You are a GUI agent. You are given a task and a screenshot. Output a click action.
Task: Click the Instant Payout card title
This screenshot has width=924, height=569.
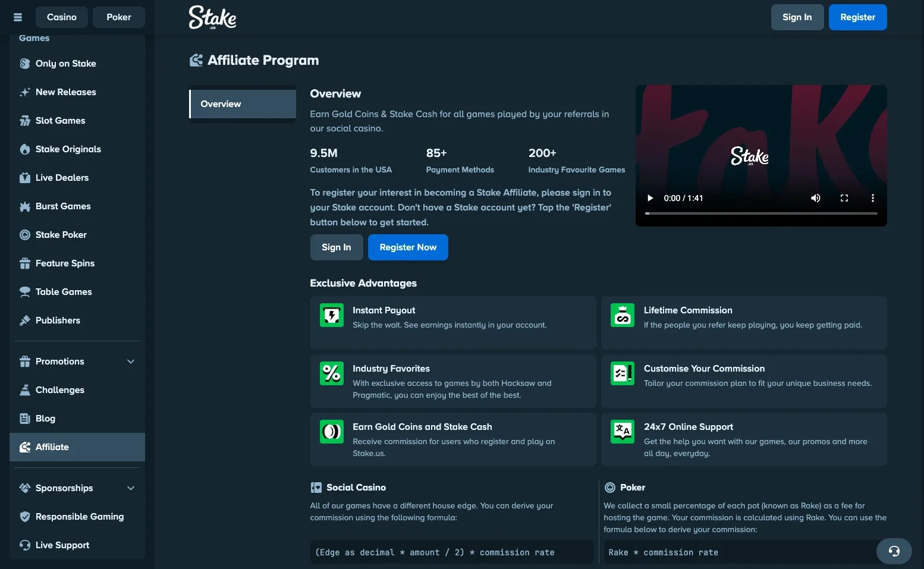coord(384,310)
